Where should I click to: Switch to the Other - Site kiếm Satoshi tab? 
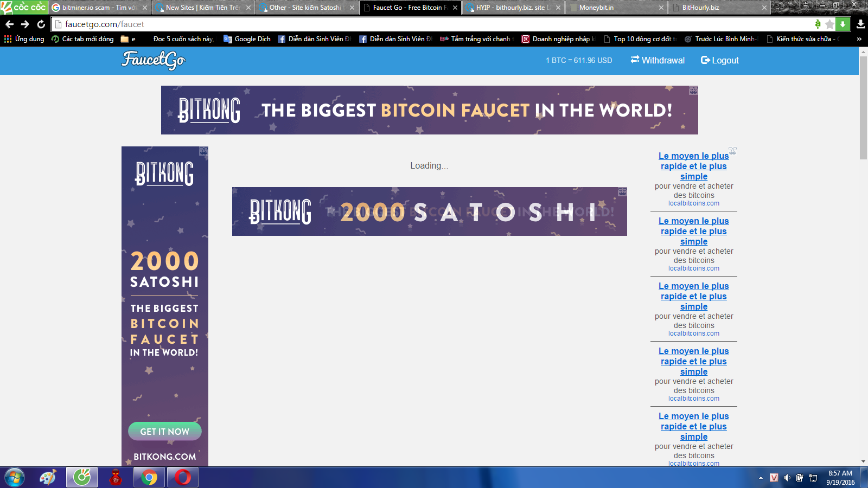[306, 8]
